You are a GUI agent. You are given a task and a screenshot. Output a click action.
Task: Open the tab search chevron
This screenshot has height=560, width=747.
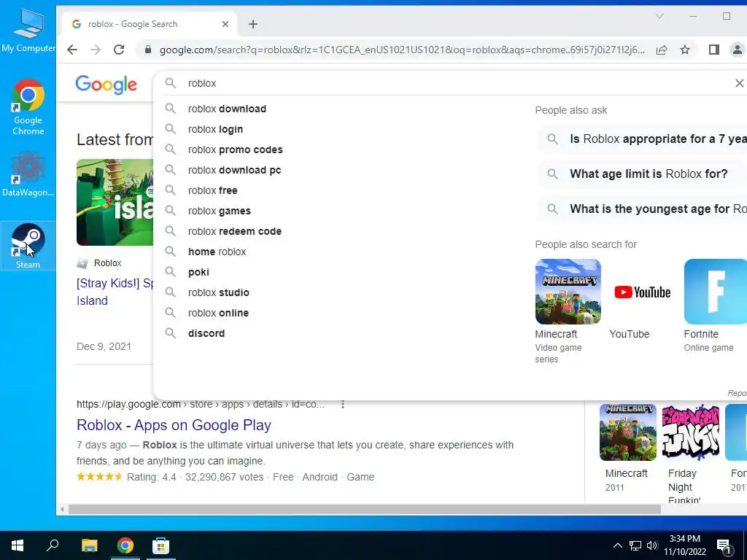659,16
